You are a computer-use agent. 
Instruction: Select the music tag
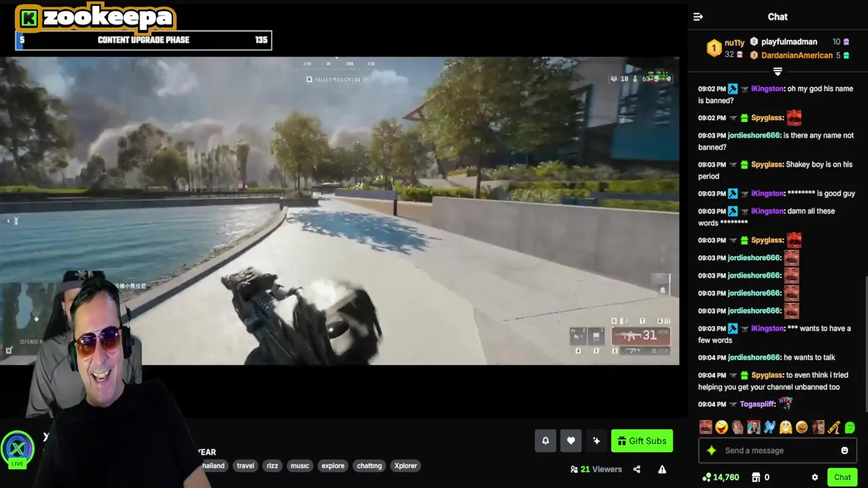click(x=300, y=466)
